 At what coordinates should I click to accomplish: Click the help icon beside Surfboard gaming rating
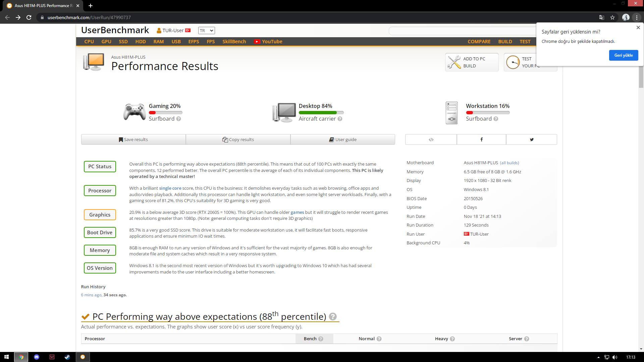[178, 119]
